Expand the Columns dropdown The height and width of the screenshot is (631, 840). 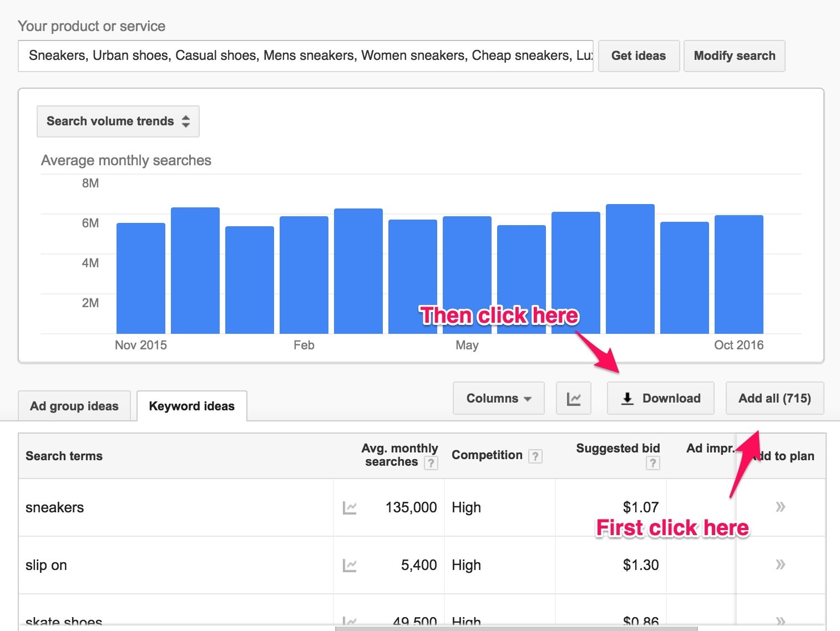(x=498, y=398)
